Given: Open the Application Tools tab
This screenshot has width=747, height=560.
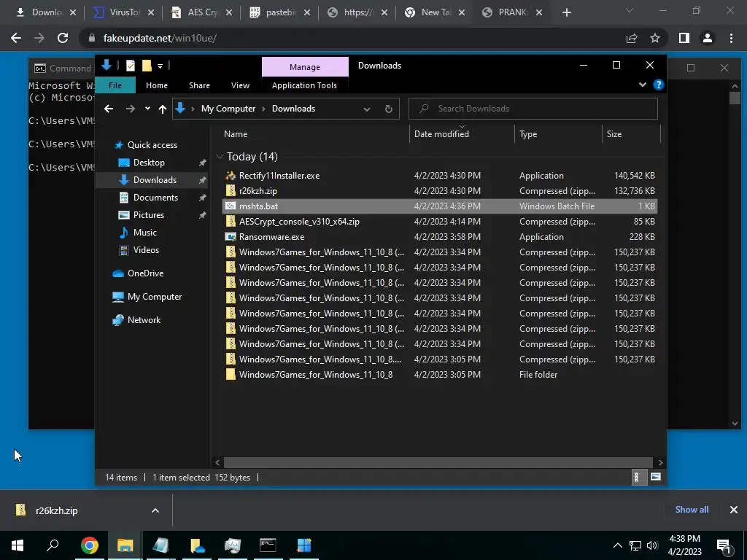Looking at the screenshot, I should click(304, 85).
